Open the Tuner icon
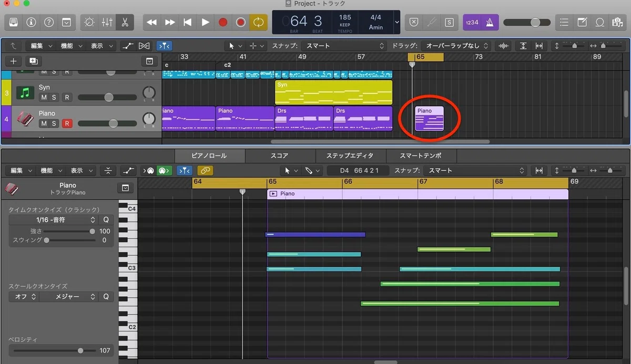Screen dimensions: 631x364 432,22
